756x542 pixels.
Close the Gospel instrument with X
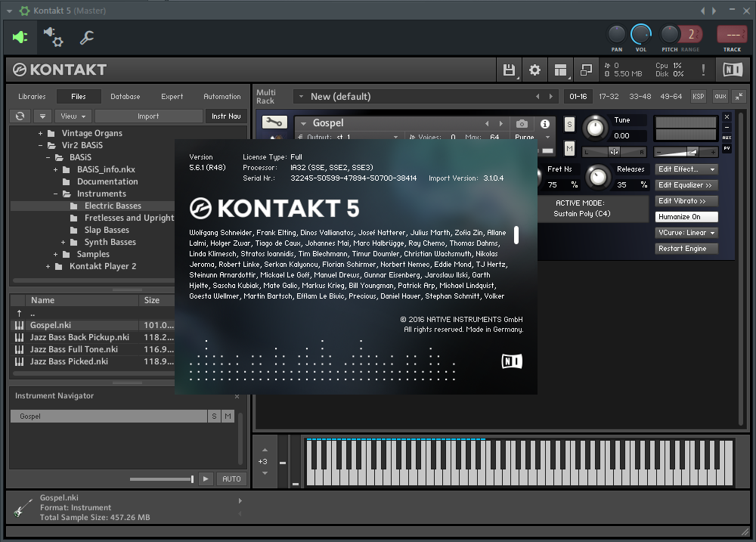(x=727, y=117)
